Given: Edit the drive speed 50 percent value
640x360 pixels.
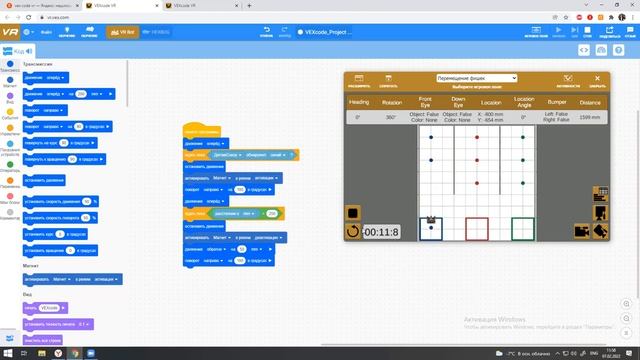Looking at the screenshot, I should pyautogui.click(x=86, y=202).
